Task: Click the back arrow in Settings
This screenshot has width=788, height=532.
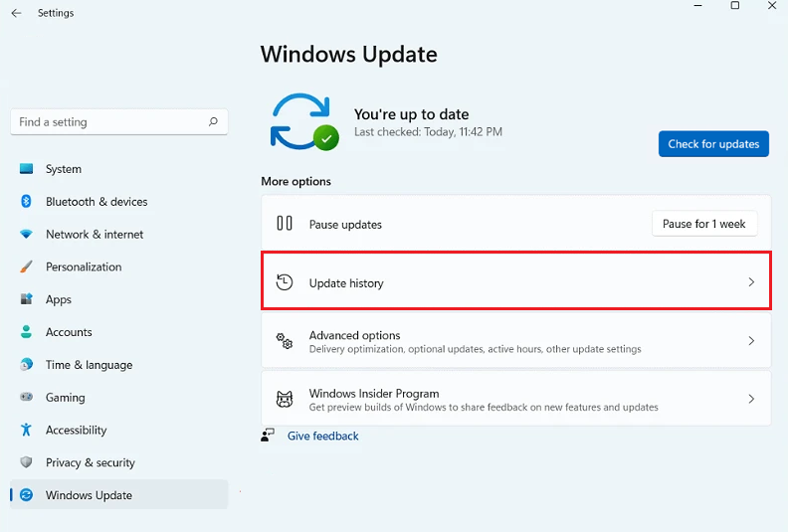Action: [x=16, y=13]
